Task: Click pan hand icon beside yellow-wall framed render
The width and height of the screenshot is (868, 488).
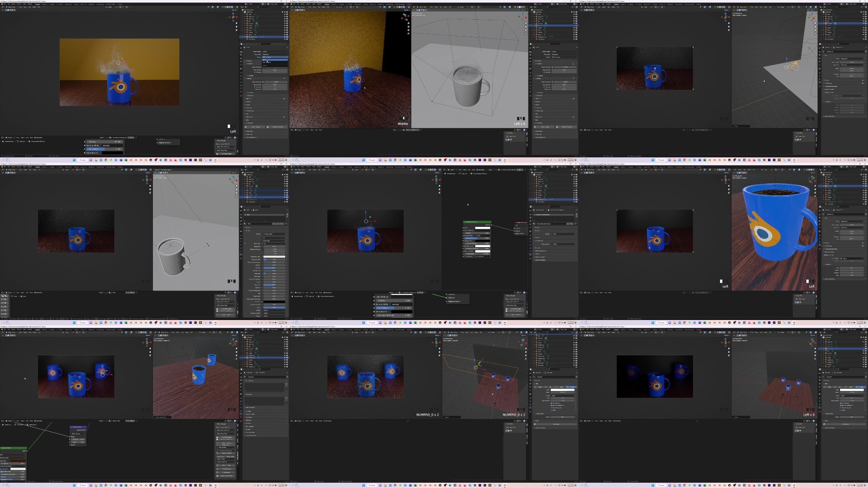Action: tap(236, 27)
